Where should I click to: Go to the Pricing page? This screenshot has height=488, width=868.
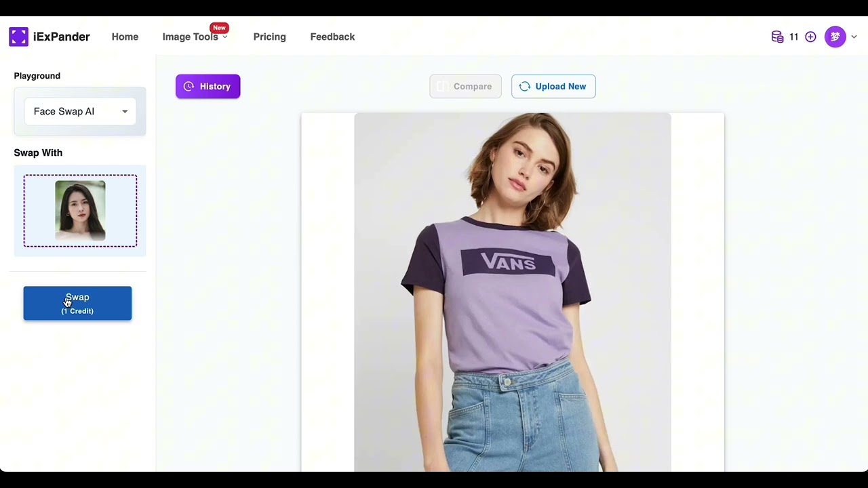tap(269, 37)
